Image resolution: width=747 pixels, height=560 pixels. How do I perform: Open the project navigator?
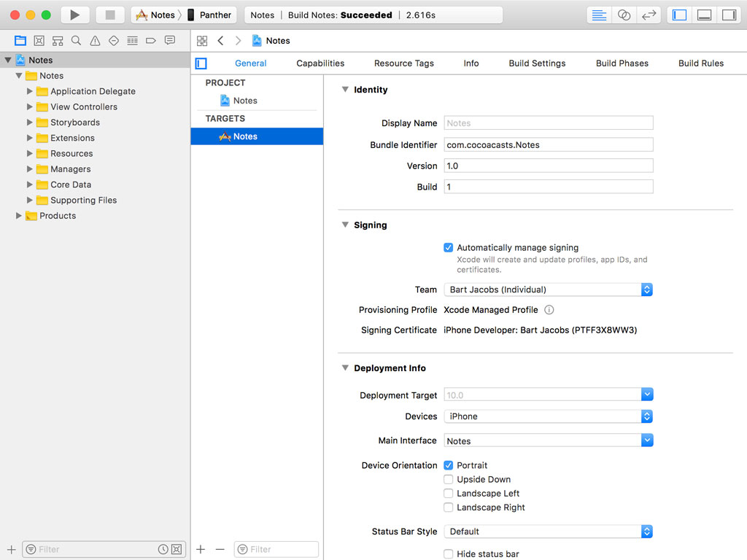point(20,41)
